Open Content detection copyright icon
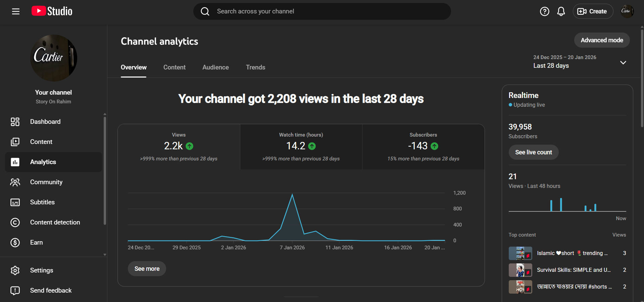Image resolution: width=644 pixels, height=302 pixels. coord(15,222)
